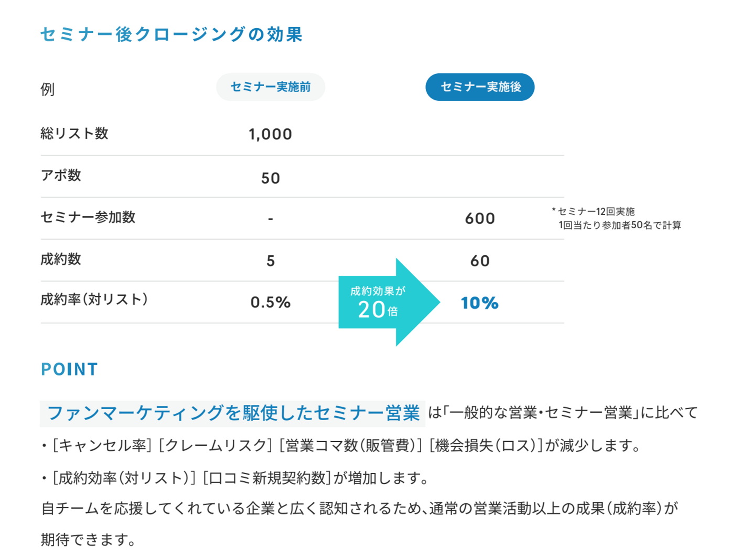Viewport: 755px width, 560px height.
Task: Click the 600 seminar participants value
Action: (x=480, y=219)
